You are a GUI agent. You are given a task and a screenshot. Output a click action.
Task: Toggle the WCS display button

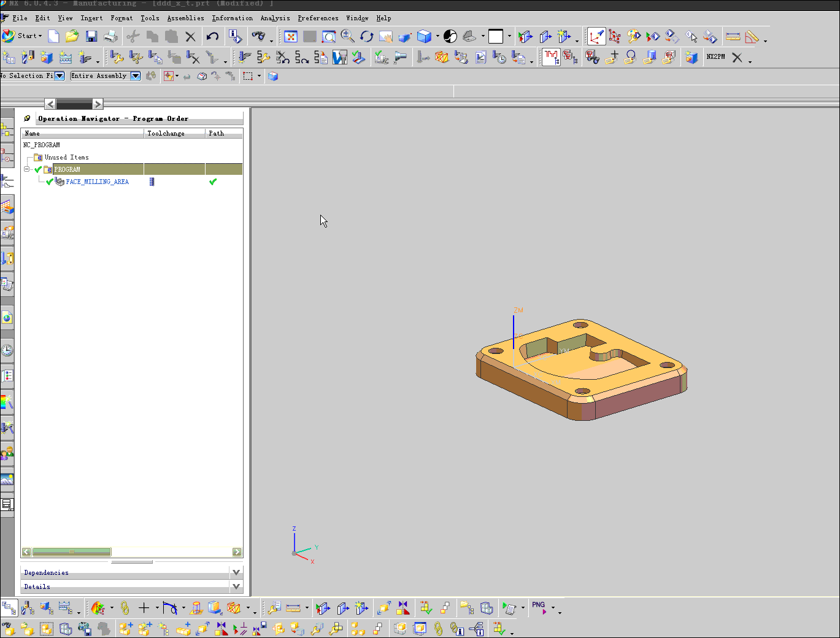tap(596, 37)
